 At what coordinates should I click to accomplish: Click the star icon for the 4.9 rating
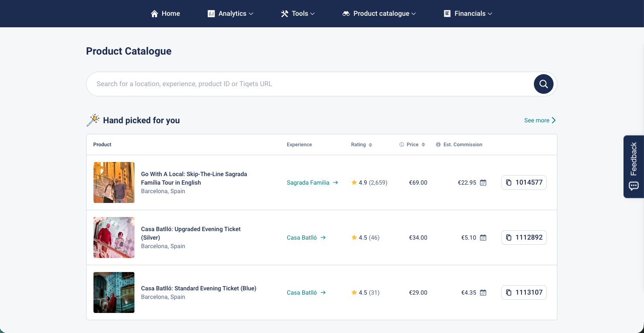(354, 182)
